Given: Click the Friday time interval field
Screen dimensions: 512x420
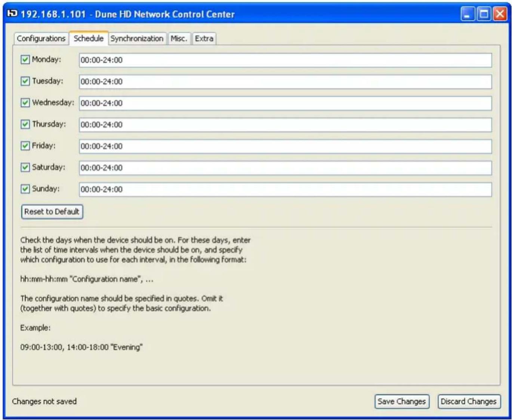Looking at the screenshot, I should pos(285,146).
